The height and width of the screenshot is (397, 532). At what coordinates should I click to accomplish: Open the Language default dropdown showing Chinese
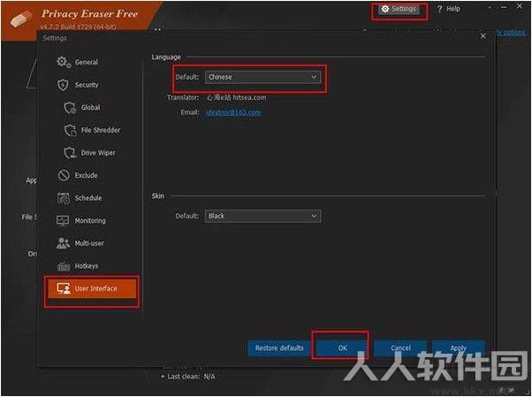[x=262, y=77]
